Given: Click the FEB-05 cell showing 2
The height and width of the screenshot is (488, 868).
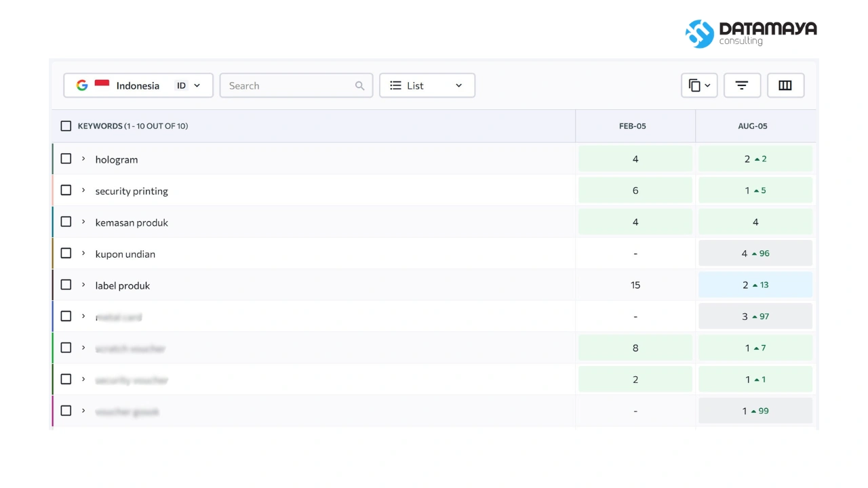Looking at the screenshot, I should click(635, 380).
